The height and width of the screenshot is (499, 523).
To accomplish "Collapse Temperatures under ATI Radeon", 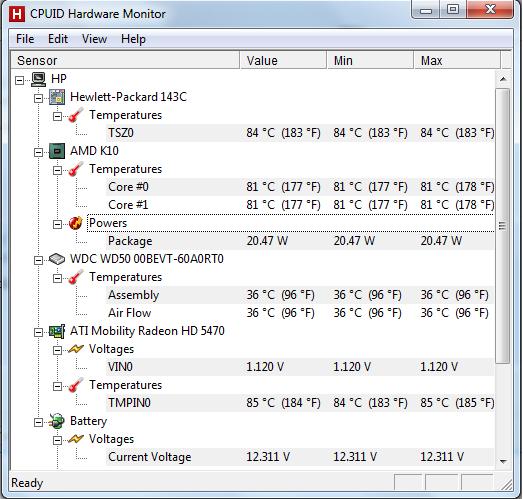I will tap(58, 387).
